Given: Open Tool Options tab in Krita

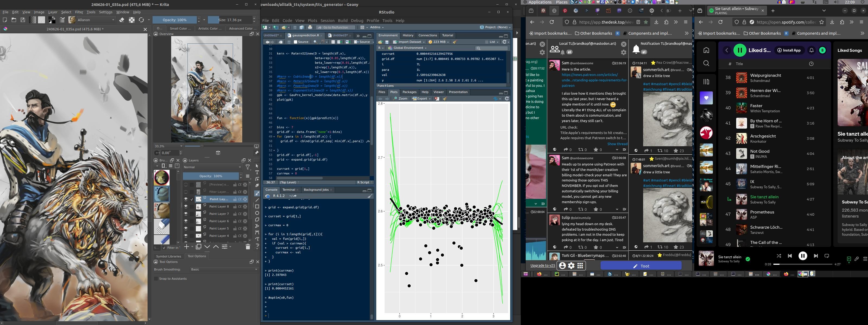Looking at the screenshot, I should coord(197,256).
